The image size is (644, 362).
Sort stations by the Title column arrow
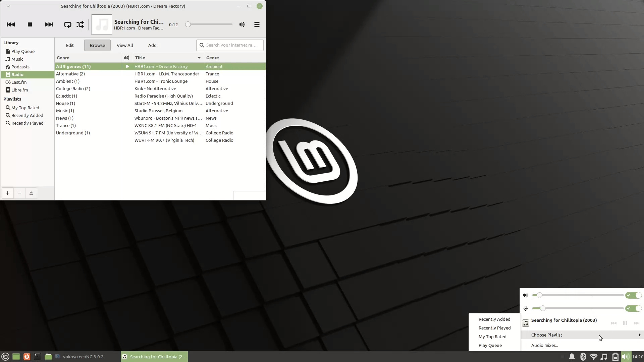(x=199, y=58)
